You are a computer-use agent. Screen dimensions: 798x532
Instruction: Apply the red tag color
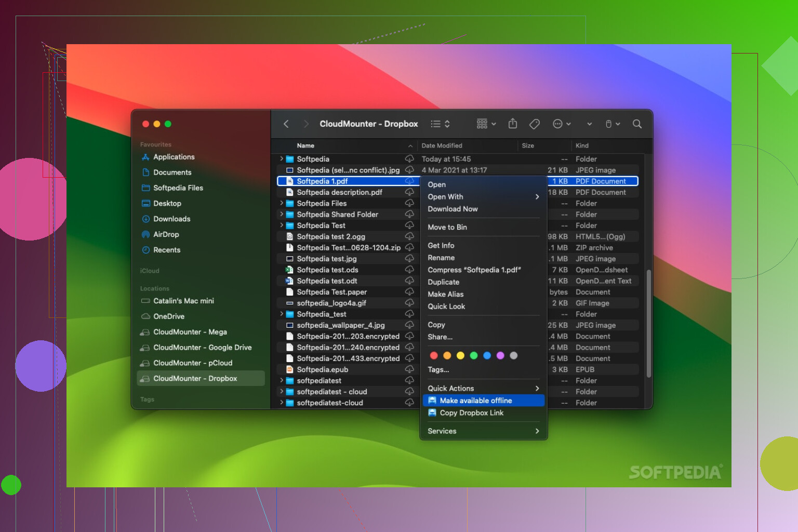point(434,356)
